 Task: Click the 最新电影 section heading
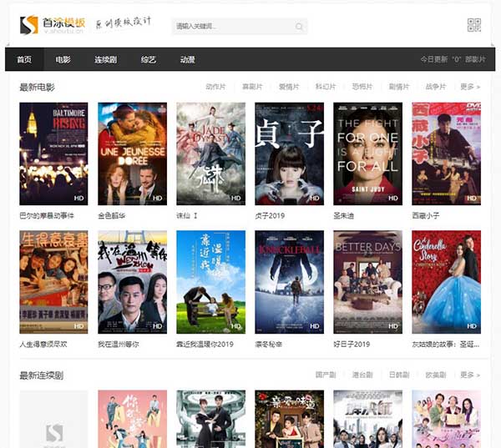coord(37,87)
